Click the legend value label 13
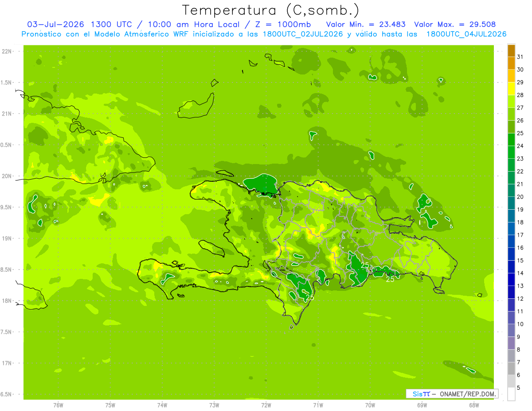The image size is (532, 411). 520,286
